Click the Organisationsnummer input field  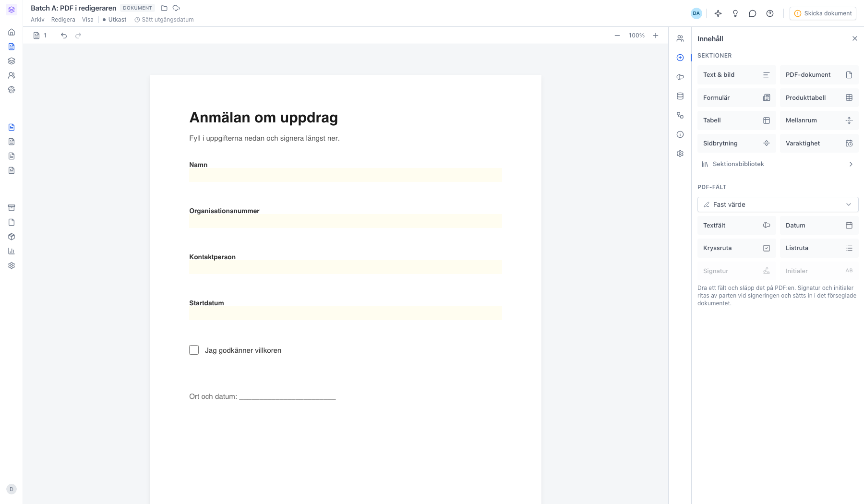click(x=346, y=221)
